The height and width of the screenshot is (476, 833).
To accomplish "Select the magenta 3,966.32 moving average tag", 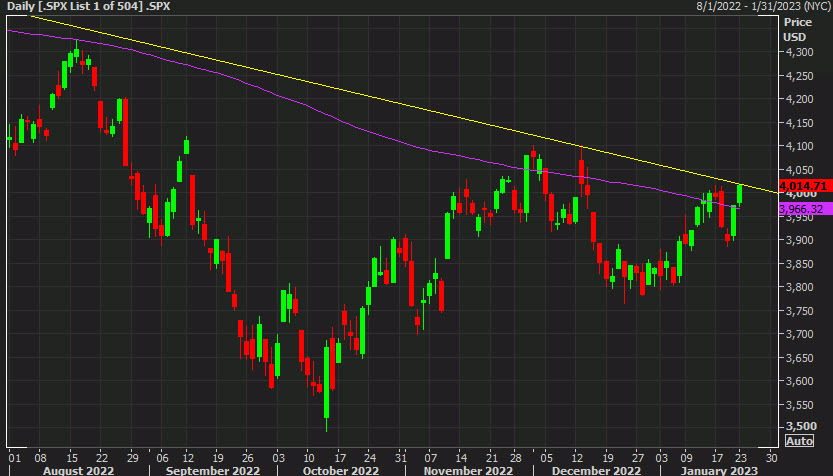I will coord(805,209).
